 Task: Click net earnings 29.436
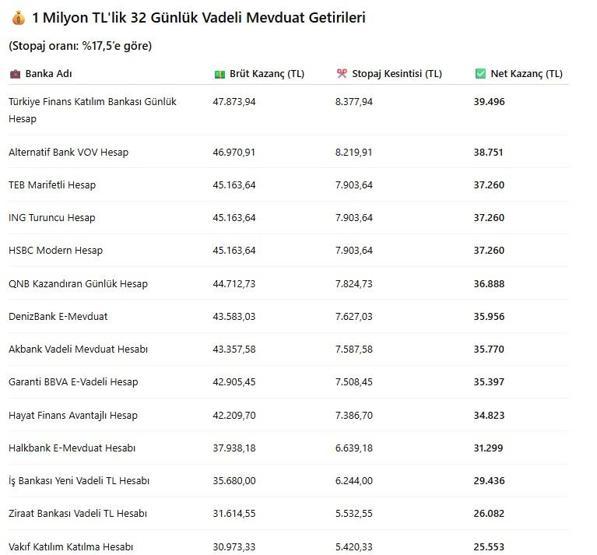[x=489, y=481]
